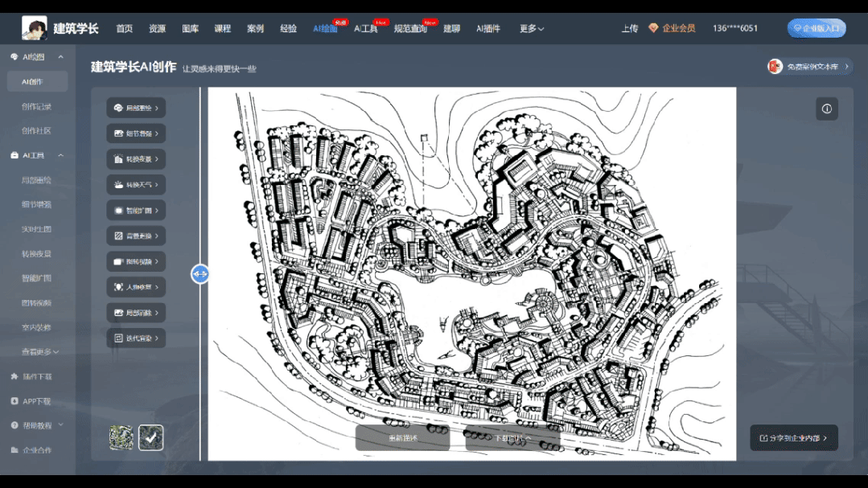Image resolution: width=868 pixels, height=488 pixels.
Task: Open 经验 in the top navigation
Action: (x=288, y=28)
